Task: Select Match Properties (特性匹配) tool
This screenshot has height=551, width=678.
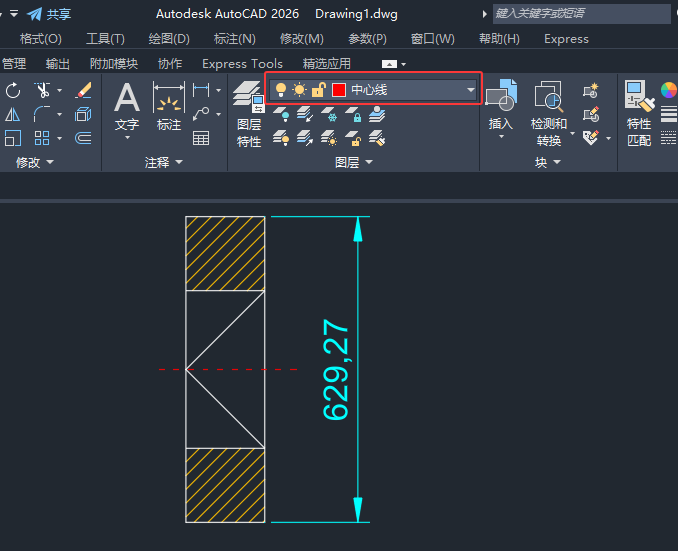Action: (x=639, y=113)
